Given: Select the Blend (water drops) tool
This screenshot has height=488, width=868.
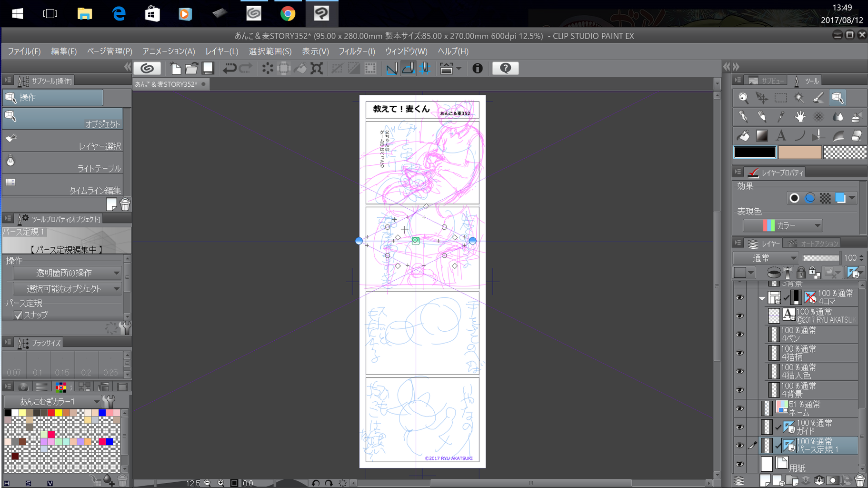Looking at the screenshot, I should click(x=838, y=117).
